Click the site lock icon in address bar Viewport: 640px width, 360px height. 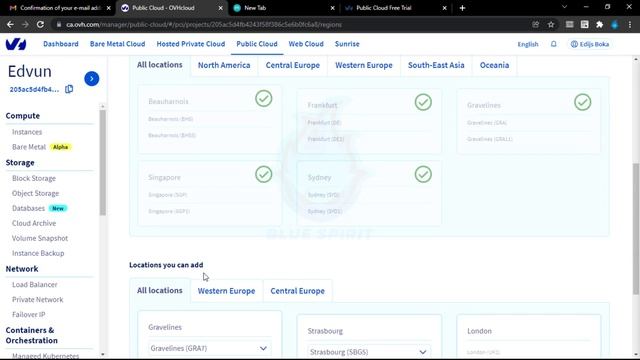[59, 24]
